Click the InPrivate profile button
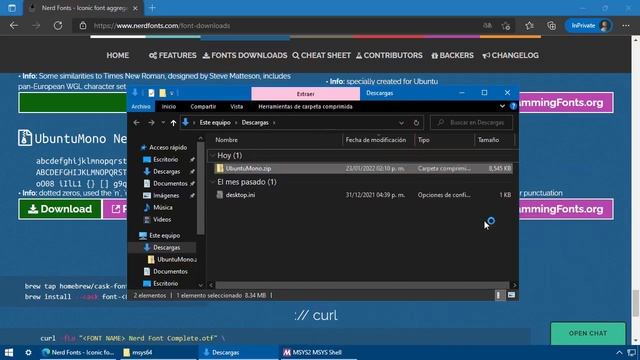 tap(589, 26)
